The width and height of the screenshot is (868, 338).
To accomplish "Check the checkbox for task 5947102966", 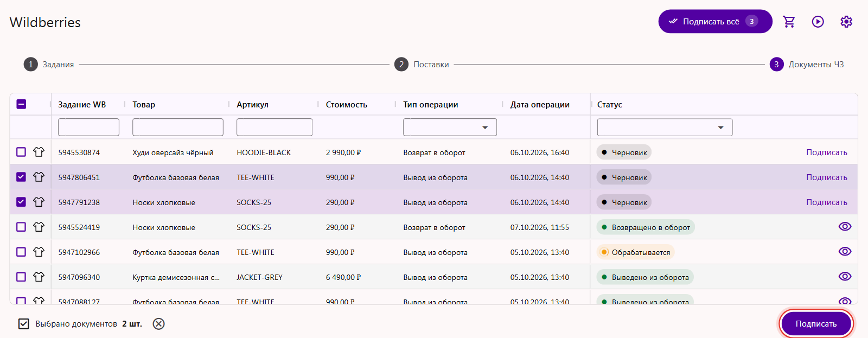I will coord(21,252).
